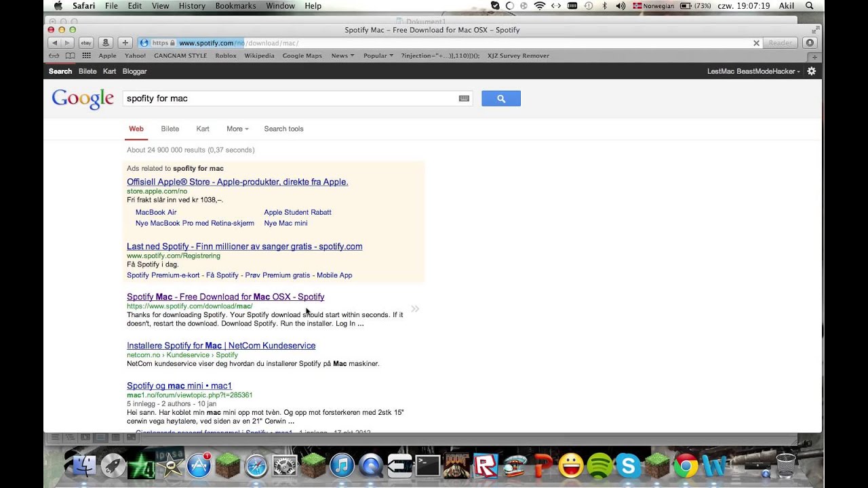Viewport: 868px width, 488px height.
Task: Open Wikipedia bookmark in bookmarks bar
Action: click(259, 56)
